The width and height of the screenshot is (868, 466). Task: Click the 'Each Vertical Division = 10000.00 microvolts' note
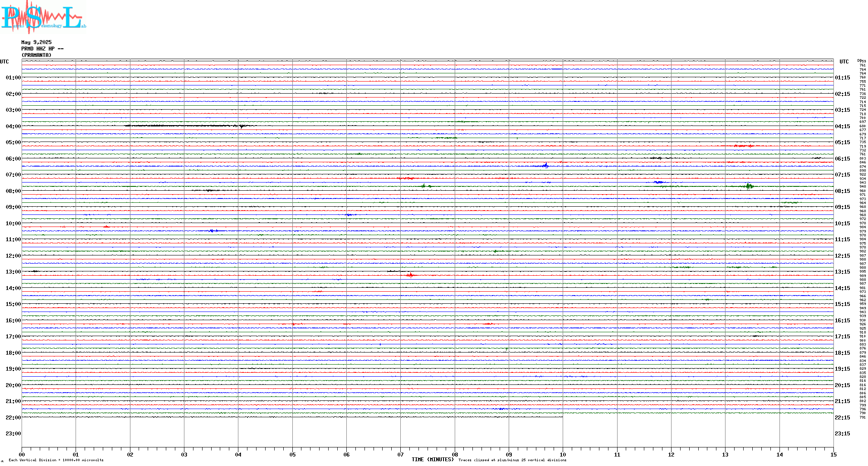pyautogui.click(x=56, y=460)
